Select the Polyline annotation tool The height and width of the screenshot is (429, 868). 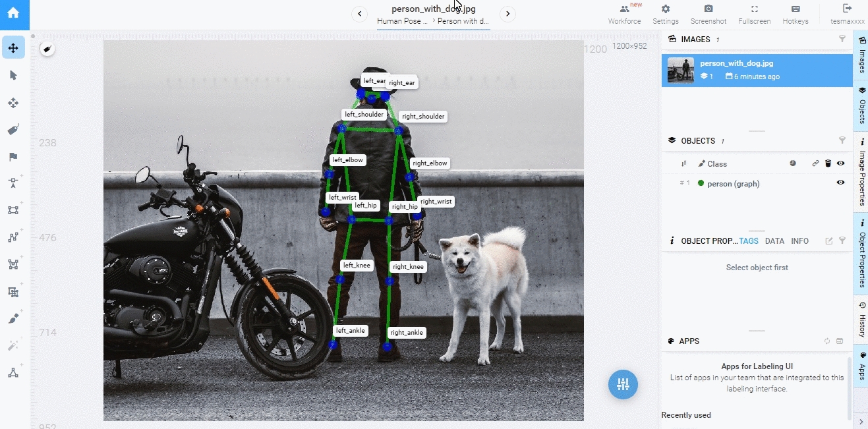[x=13, y=237]
